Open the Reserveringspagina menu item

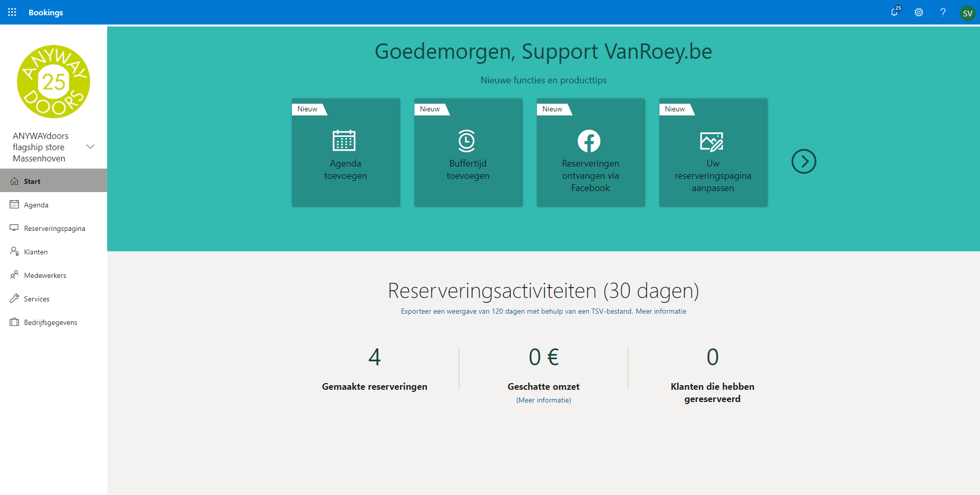tap(54, 228)
